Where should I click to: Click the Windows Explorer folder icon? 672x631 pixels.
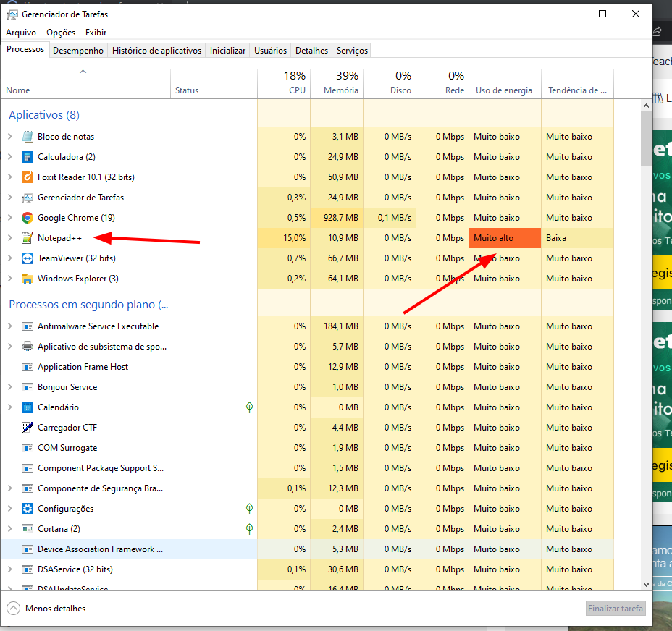click(x=28, y=279)
